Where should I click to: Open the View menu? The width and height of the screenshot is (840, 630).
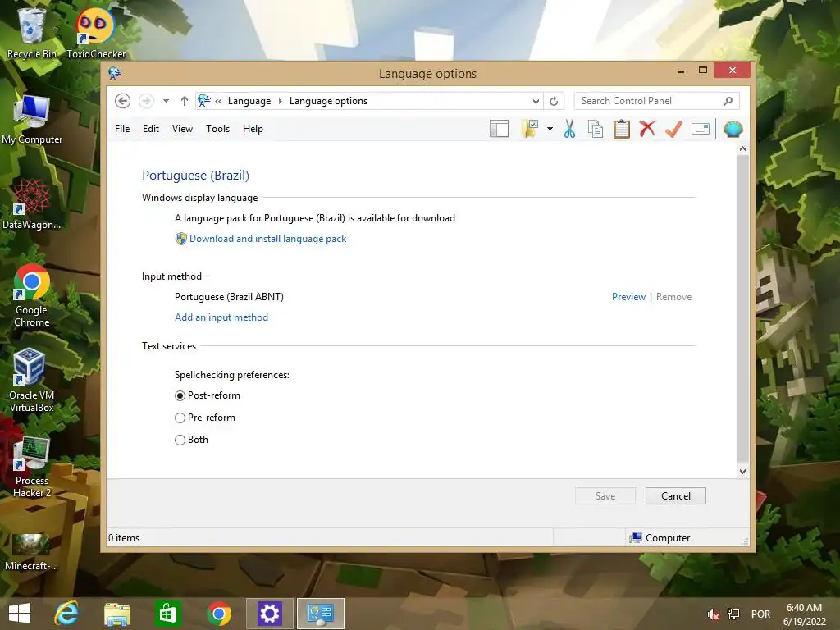coord(182,129)
